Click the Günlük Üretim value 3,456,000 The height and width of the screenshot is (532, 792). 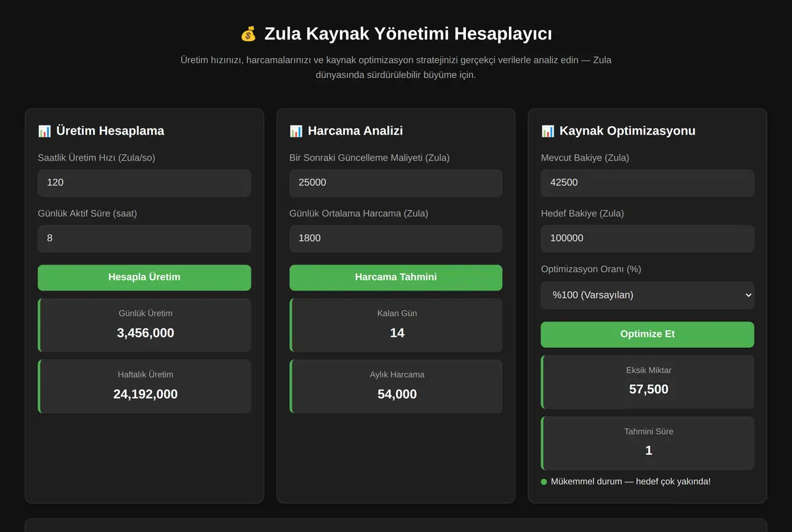145,333
